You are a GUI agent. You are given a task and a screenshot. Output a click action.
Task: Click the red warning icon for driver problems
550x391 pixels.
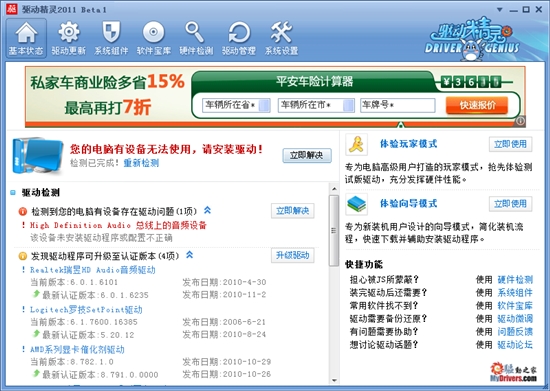click(x=22, y=211)
